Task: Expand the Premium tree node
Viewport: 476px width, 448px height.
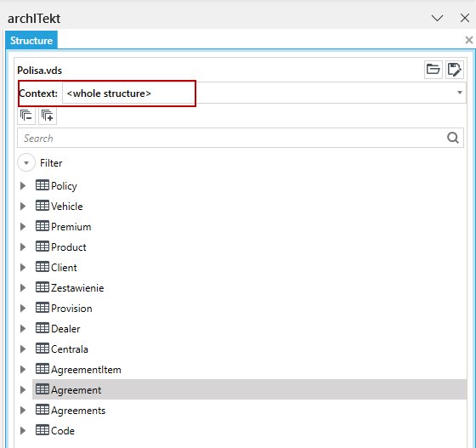Action: [x=23, y=226]
